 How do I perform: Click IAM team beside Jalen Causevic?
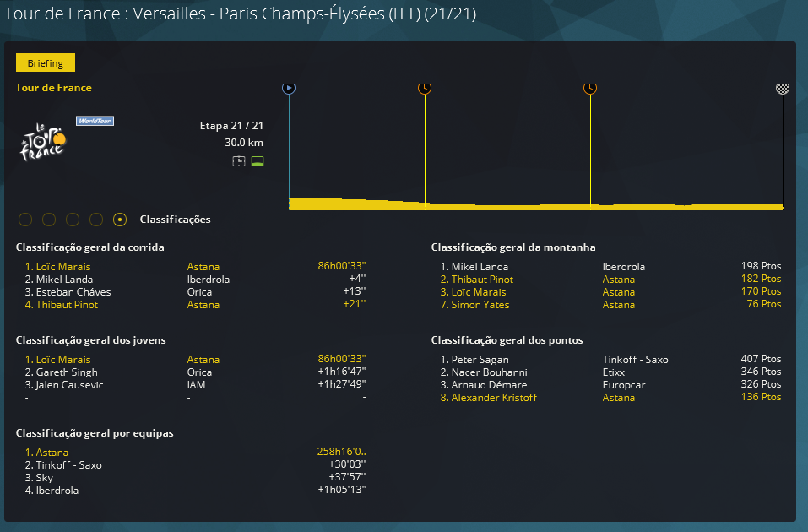click(x=196, y=385)
